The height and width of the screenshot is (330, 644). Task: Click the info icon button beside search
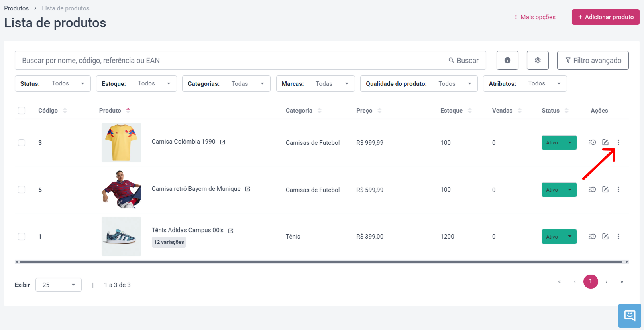507,60
